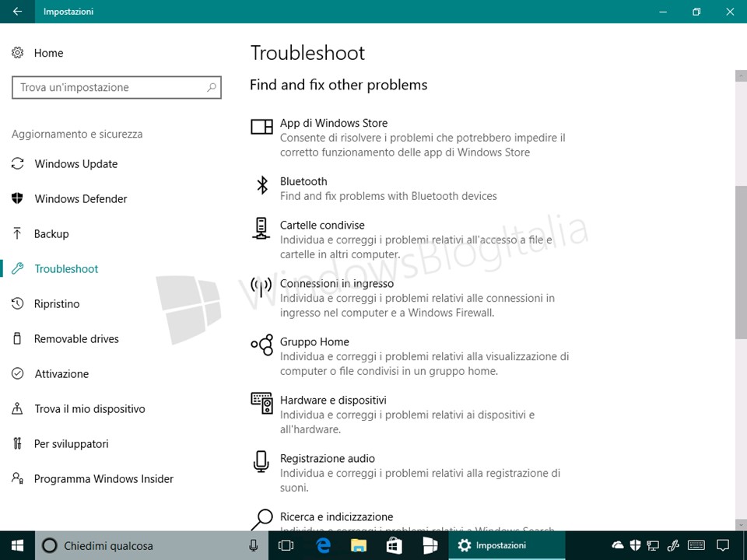The width and height of the screenshot is (747, 560).
Task: Click the Ripristino history icon
Action: click(18, 303)
